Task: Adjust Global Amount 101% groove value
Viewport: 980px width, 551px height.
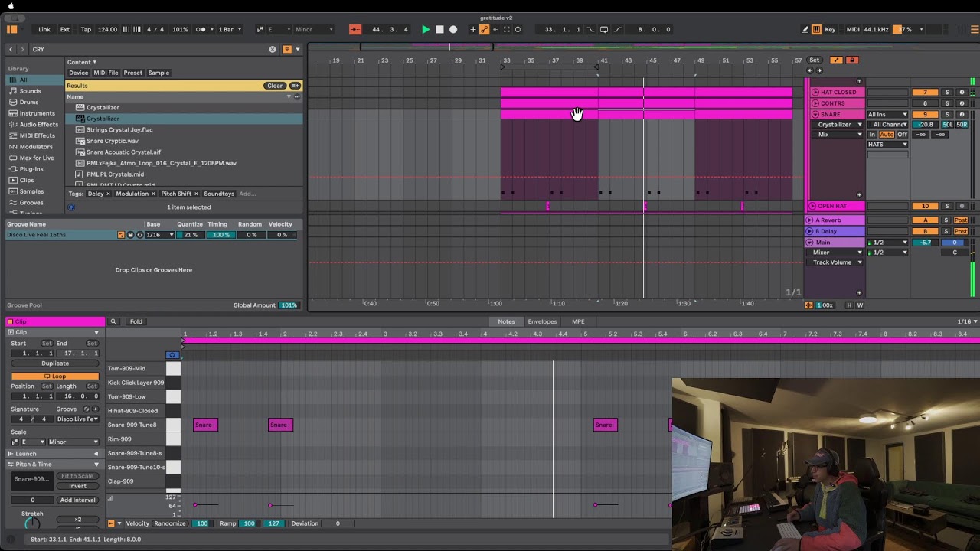Action: pyautogui.click(x=289, y=305)
